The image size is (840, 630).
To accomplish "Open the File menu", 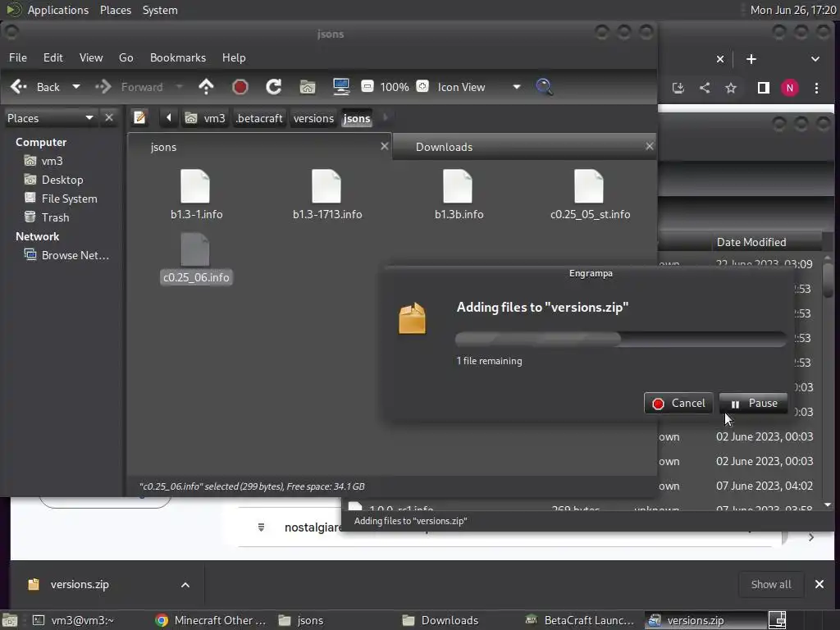I will click(18, 57).
